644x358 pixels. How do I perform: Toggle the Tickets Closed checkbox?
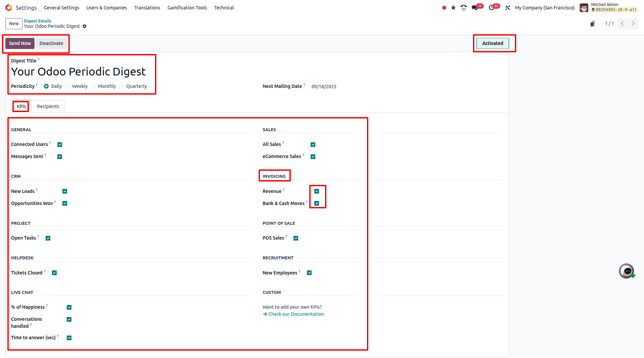pyautogui.click(x=54, y=273)
